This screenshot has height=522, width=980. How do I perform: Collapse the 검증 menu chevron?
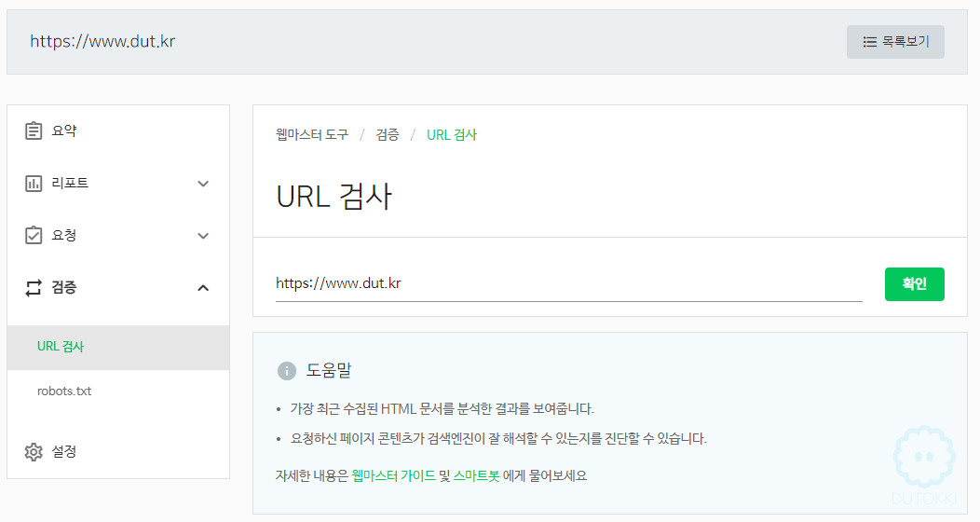(203, 288)
